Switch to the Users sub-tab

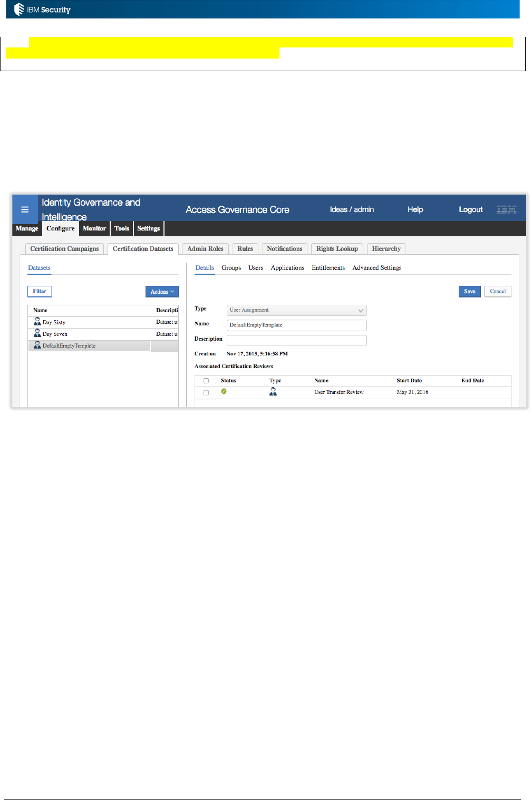pyautogui.click(x=256, y=268)
